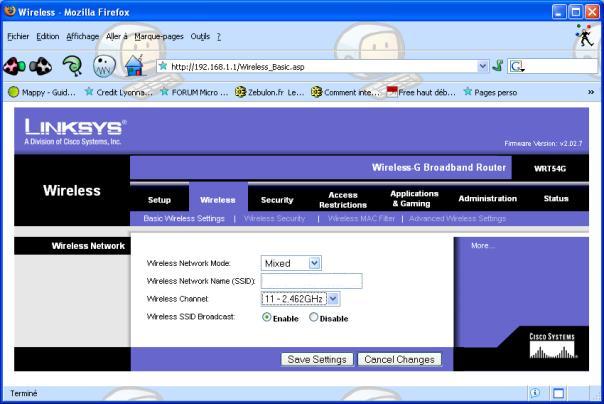Click Save Settings button

pos(317,359)
